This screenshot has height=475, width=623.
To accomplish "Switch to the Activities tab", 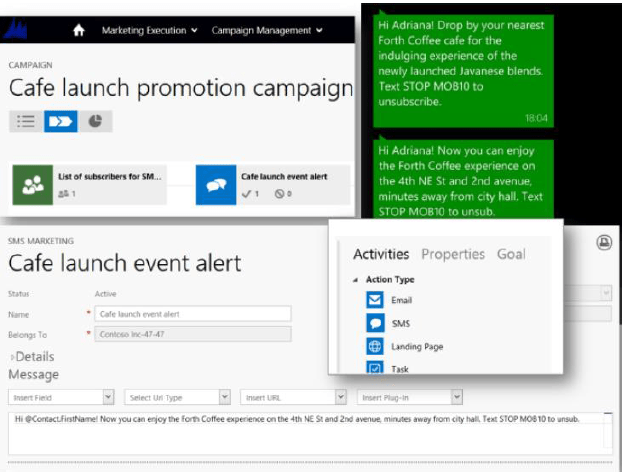I will pos(381,254).
